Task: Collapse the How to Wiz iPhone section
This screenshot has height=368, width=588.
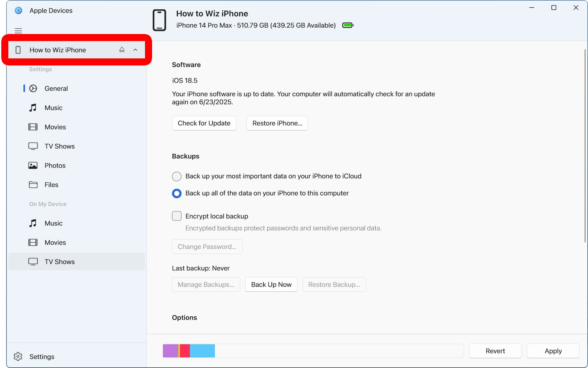Action: pos(135,50)
